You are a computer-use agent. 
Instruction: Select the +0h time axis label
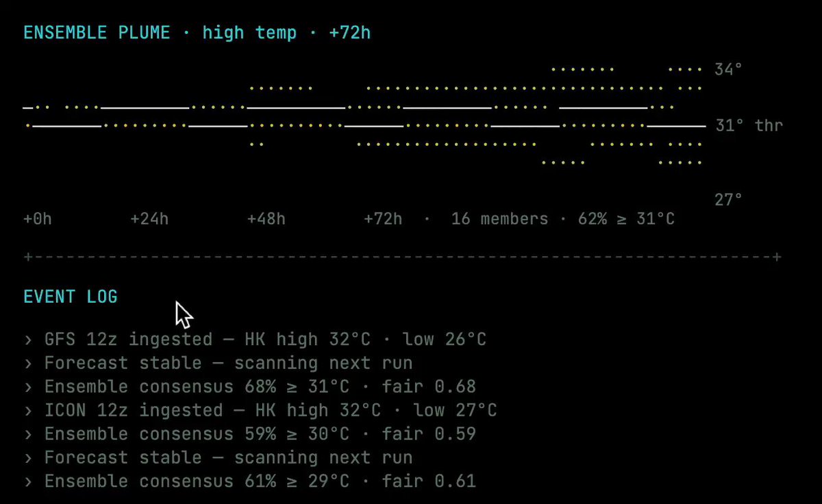[x=38, y=219]
